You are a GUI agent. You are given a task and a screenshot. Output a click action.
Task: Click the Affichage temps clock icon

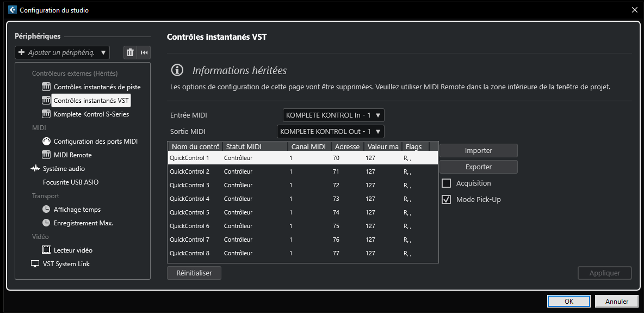[x=46, y=210]
